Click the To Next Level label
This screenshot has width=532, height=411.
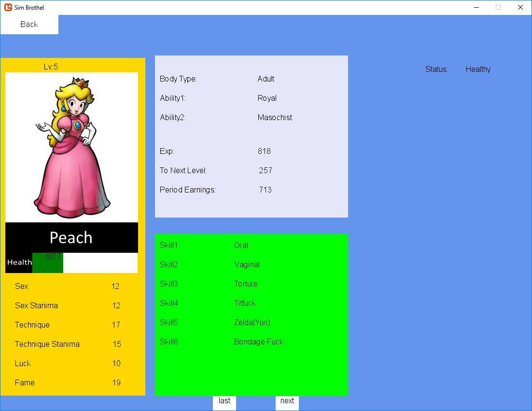tap(183, 171)
